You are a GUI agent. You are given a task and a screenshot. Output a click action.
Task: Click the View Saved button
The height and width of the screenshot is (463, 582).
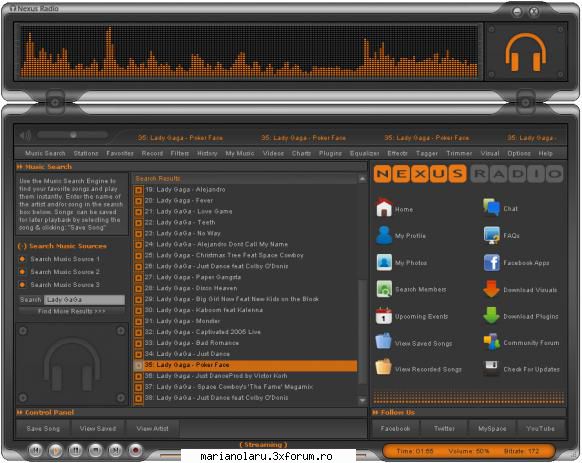click(98, 428)
